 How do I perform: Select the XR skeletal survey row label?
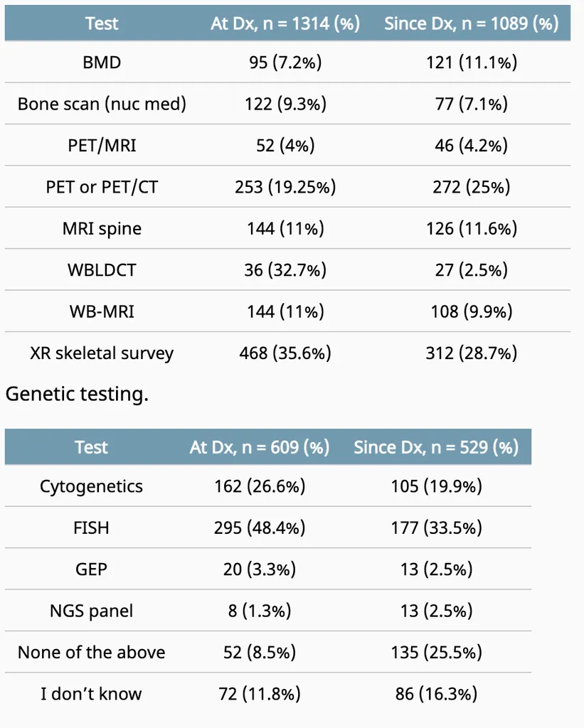(x=102, y=353)
